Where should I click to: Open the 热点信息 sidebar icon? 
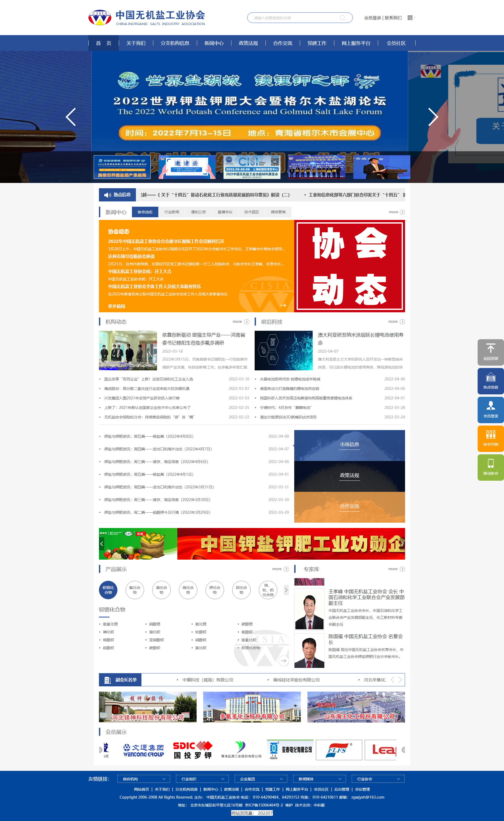[490, 380]
